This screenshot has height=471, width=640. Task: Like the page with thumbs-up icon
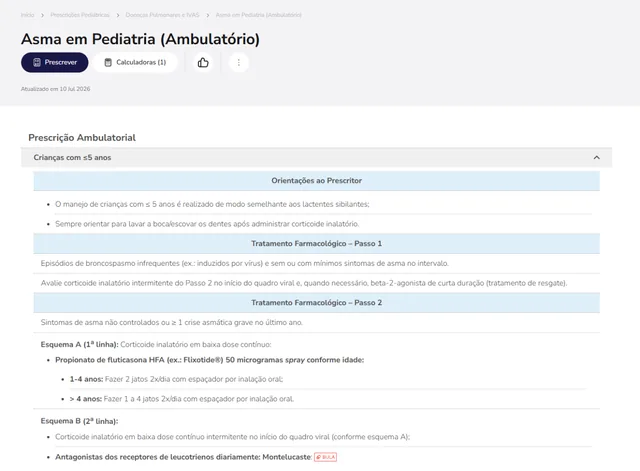[x=203, y=62]
